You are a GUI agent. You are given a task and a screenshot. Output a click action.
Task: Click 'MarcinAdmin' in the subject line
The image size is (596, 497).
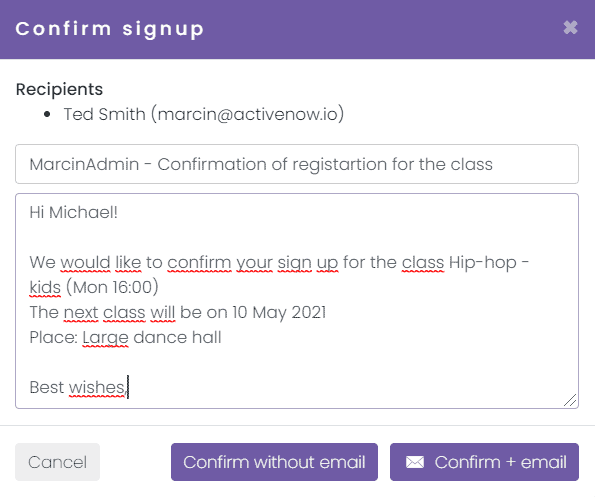tap(84, 165)
